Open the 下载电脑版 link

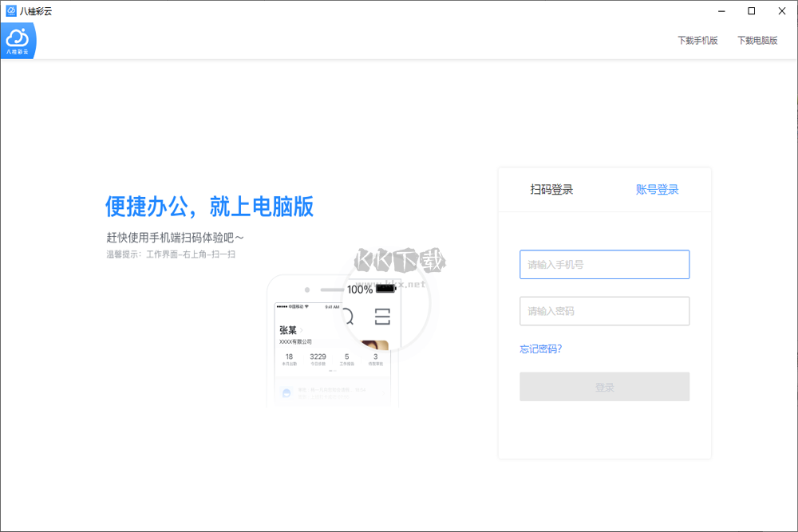click(x=757, y=40)
